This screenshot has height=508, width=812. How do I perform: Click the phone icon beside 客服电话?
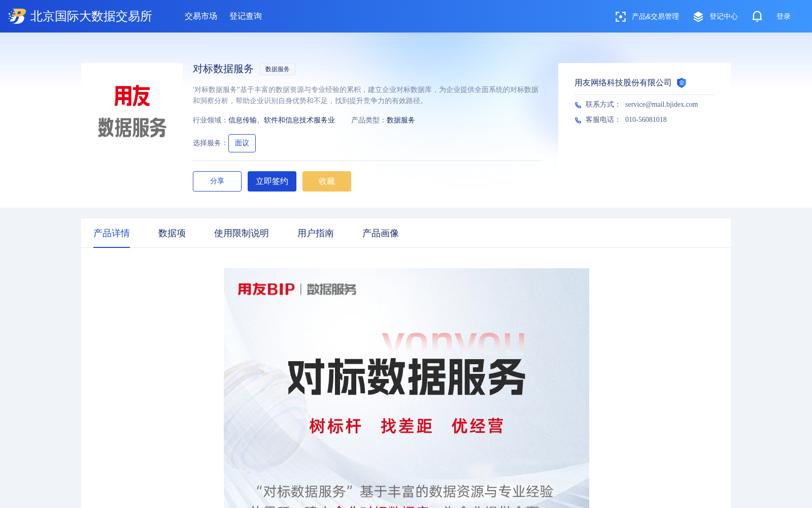click(x=578, y=120)
